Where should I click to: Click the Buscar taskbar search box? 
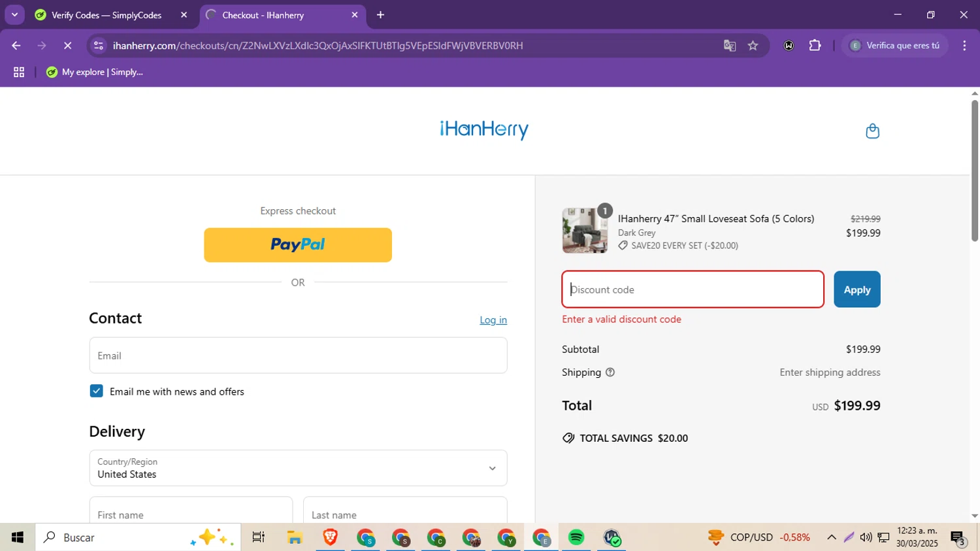pos(139,537)
